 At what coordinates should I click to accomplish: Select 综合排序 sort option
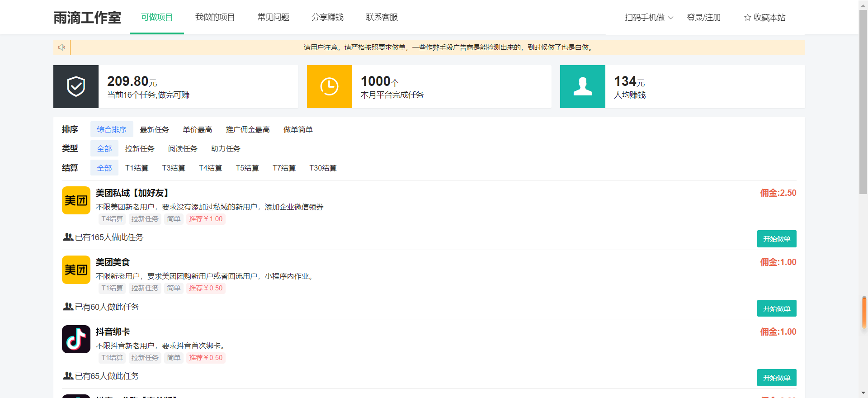coord(112,129)
